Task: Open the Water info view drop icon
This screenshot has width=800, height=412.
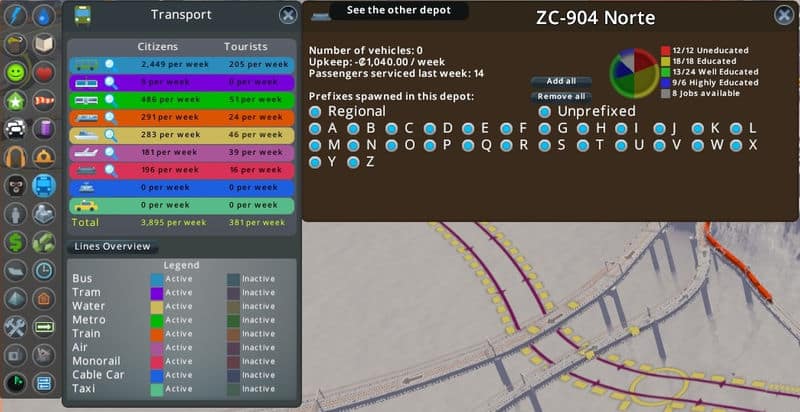Action: 43,15
